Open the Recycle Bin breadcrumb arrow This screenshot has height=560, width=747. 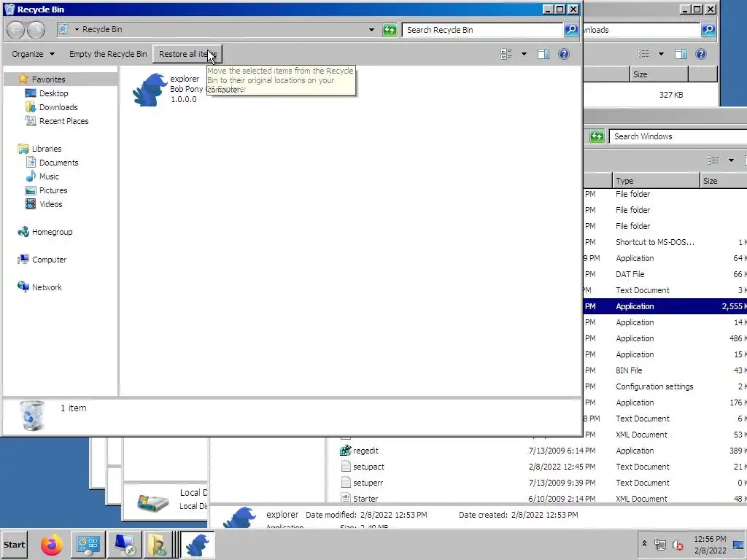point(77,29)
